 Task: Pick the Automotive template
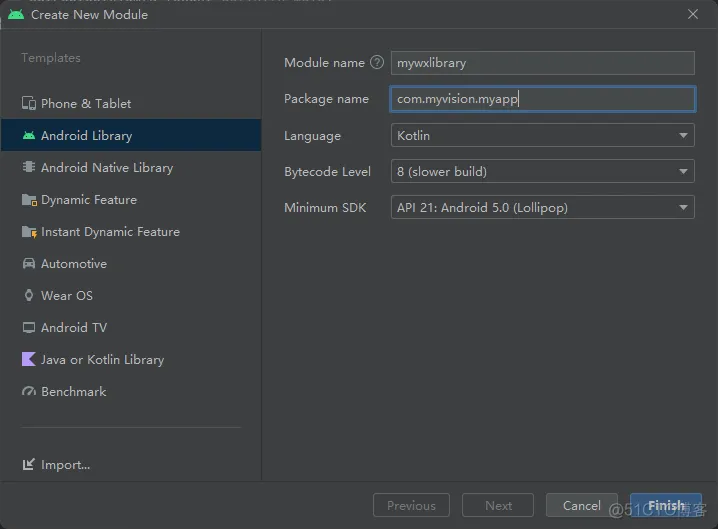coord(131,263)
